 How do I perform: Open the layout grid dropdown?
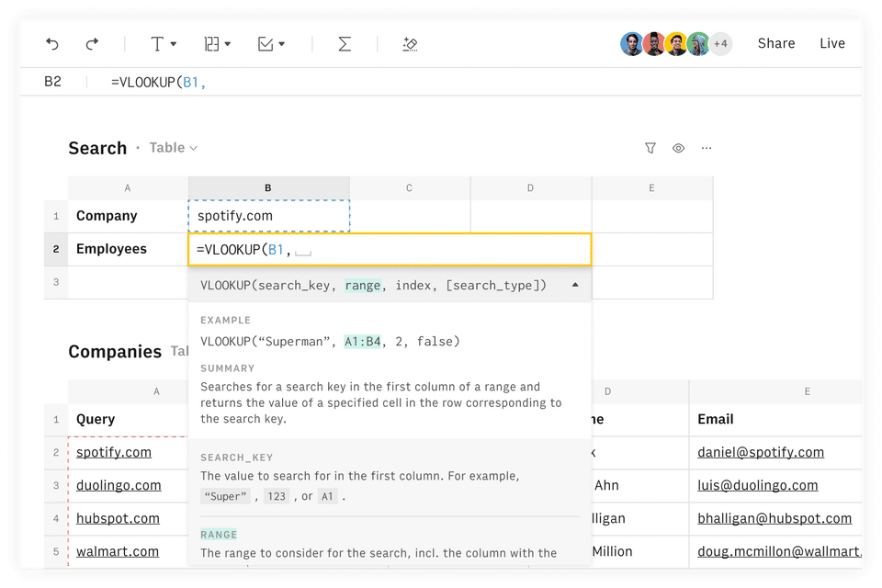click(217, 44)
